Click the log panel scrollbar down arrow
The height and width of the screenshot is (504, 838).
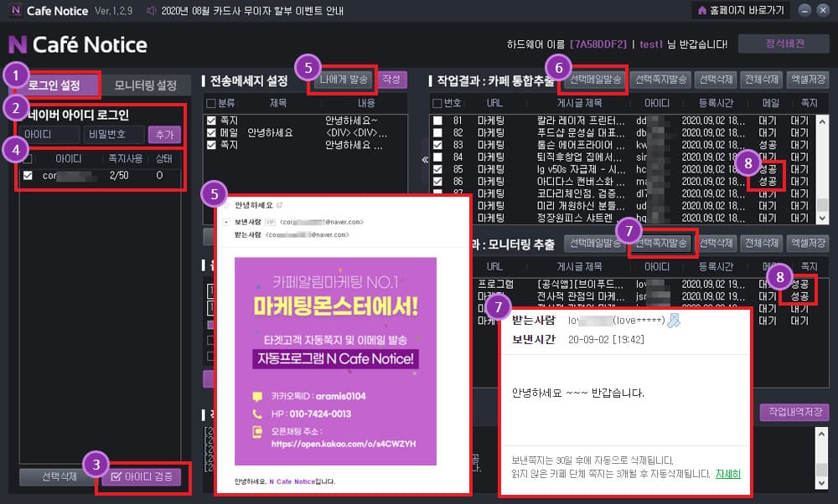point(822,483)
